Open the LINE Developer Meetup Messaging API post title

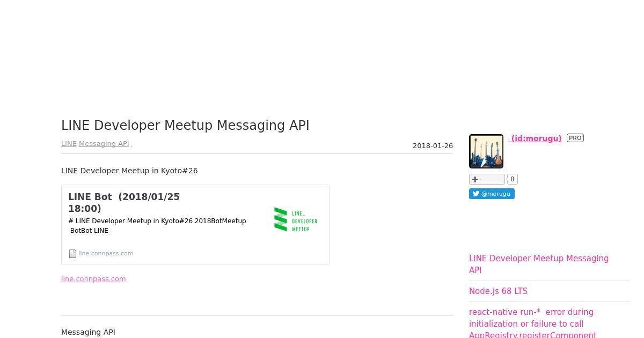[x=185, y=126]
